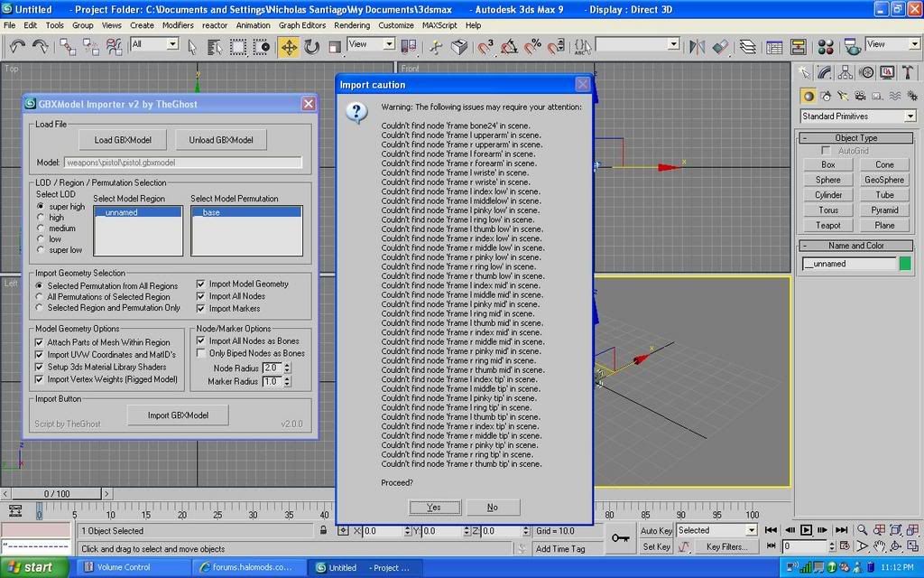Toggle the Import Model Geometry checkbox

point(200,284)
